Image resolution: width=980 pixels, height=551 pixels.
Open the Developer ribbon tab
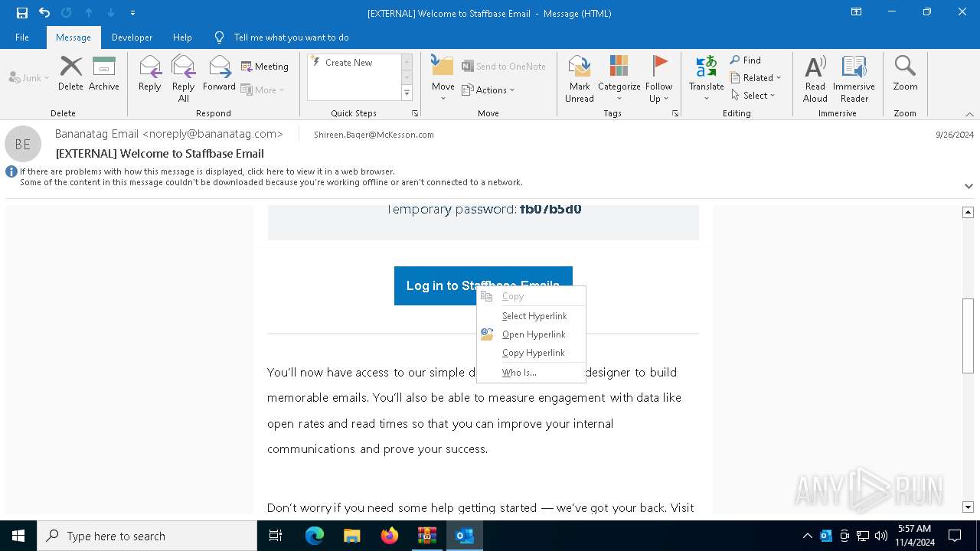tap(132, 37)
